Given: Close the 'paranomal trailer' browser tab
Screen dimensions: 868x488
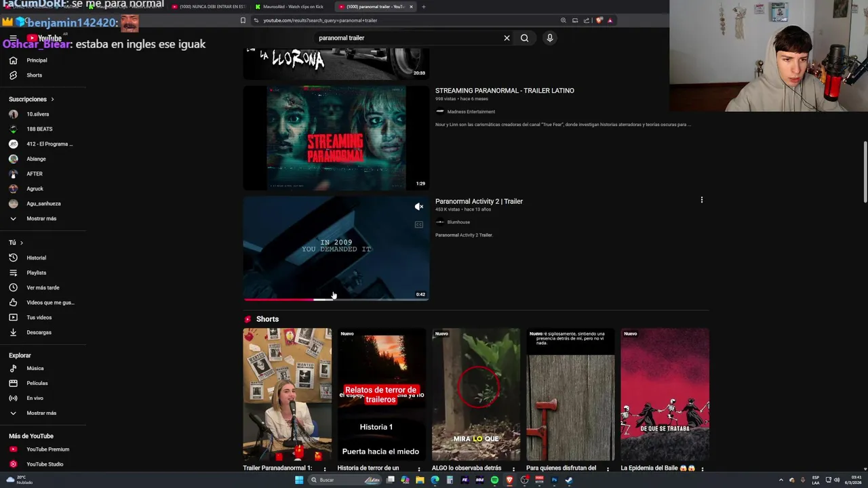Looking at the screenshot, I should 411,7.
